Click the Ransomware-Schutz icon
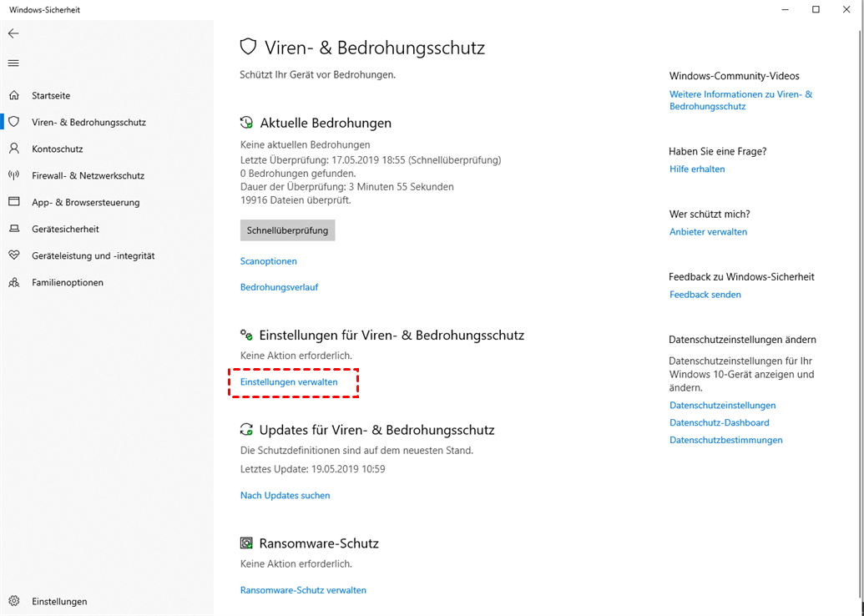This screenshot has width=864, height=616. [x=246, y=543]
